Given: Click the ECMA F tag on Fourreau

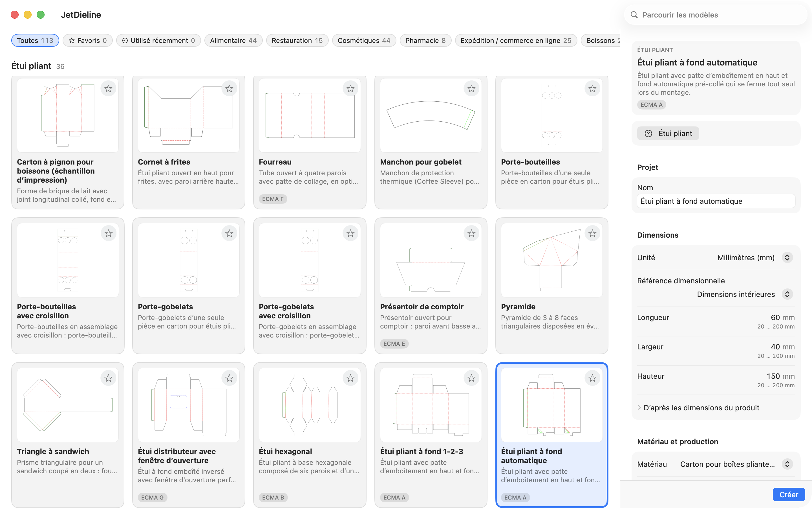Looking at the screenshot, I should [x=273, y=199].
